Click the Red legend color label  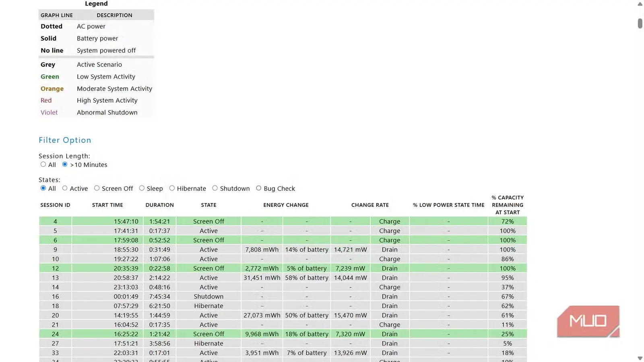(46, 101)
